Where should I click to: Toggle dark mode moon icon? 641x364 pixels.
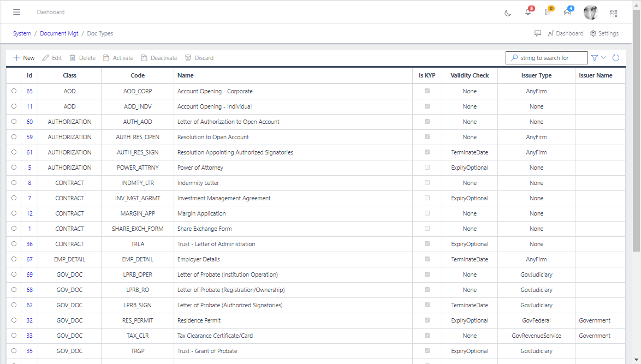(x=508, y=13)
